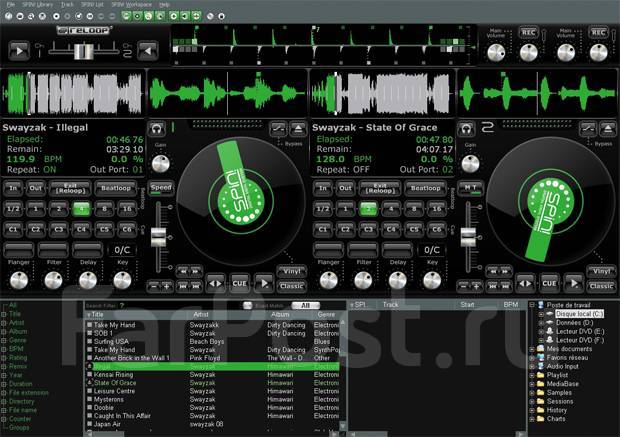This screenshot has width=620, height=437.
Task: Open the SPIN Workspace menu
Action: tap(131, 4)
